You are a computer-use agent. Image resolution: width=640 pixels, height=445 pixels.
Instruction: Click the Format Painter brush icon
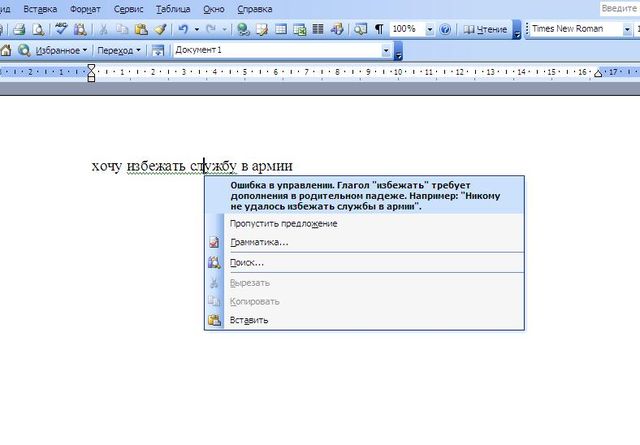159,30
